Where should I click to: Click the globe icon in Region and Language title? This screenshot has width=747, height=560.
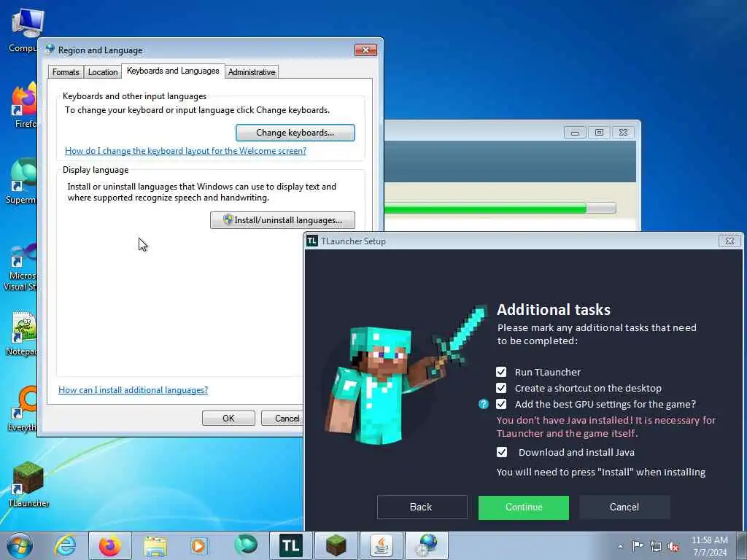pos(50,50)
